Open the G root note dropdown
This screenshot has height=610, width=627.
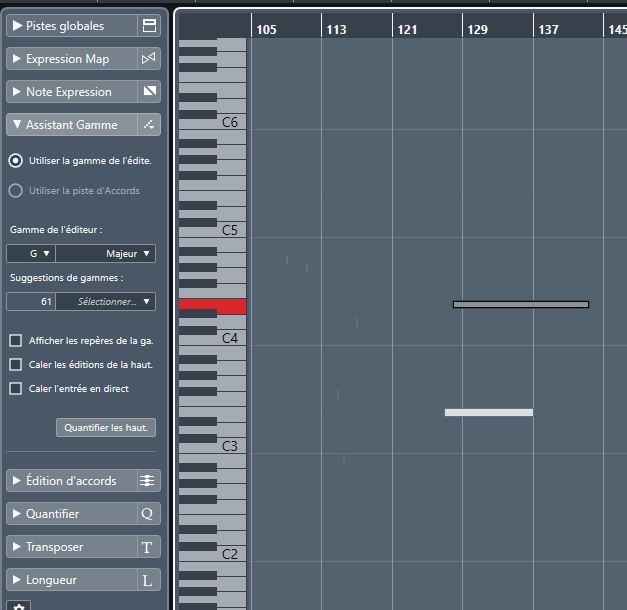coord(31,254)
